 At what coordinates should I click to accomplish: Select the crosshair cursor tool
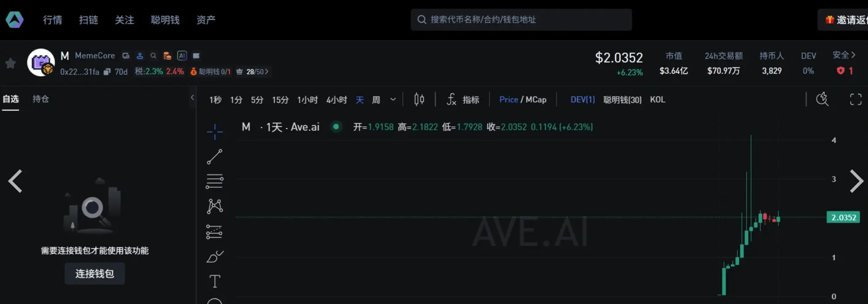pyautogui.click(x=214, y=131)
